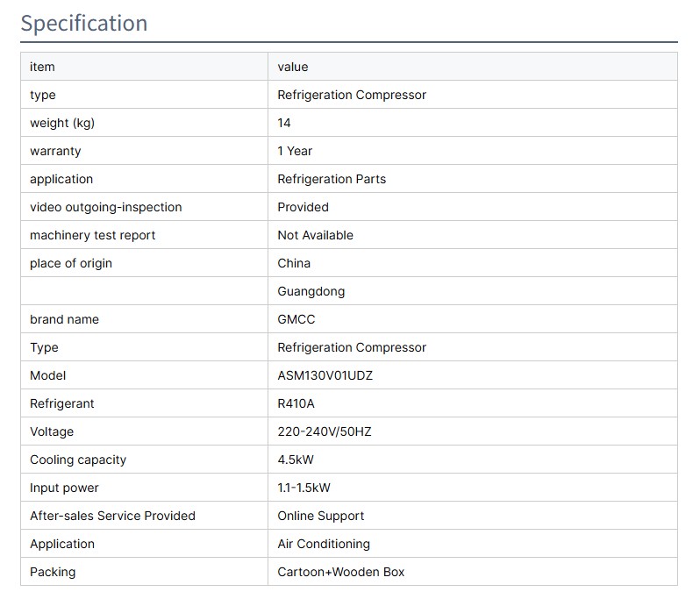Click the GMCC brand name value
The height and width of the screenshot is (606, 700).
coord(296,319)
